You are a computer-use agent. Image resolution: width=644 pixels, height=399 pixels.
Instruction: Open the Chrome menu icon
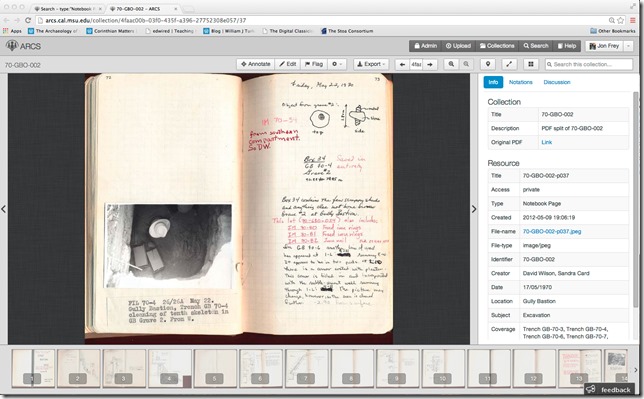(633, 20)
